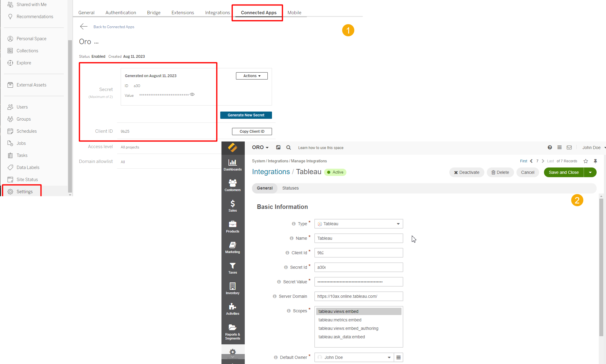Open the Statuses tab
This screenshot has width=606, height=364.
(x=290, y=188)
